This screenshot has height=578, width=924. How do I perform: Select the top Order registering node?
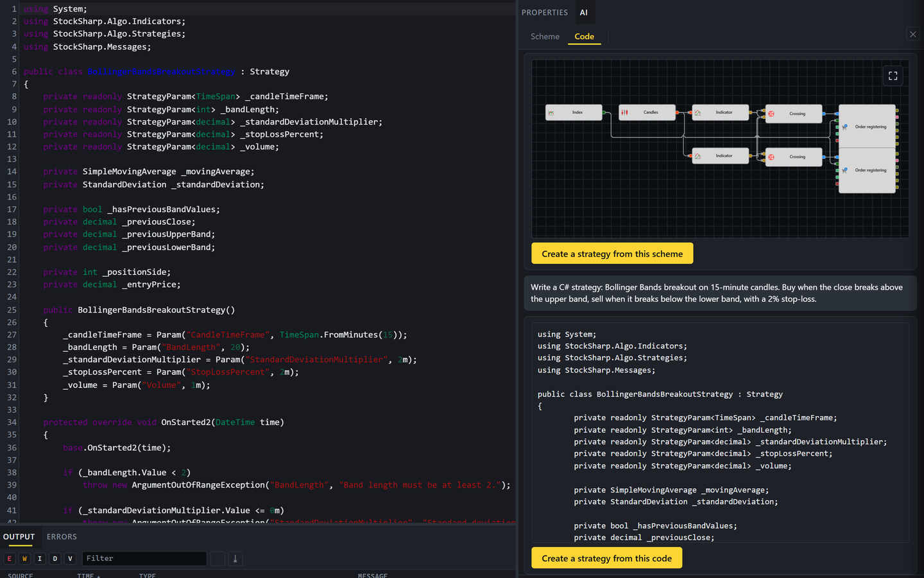pos(867,127)
